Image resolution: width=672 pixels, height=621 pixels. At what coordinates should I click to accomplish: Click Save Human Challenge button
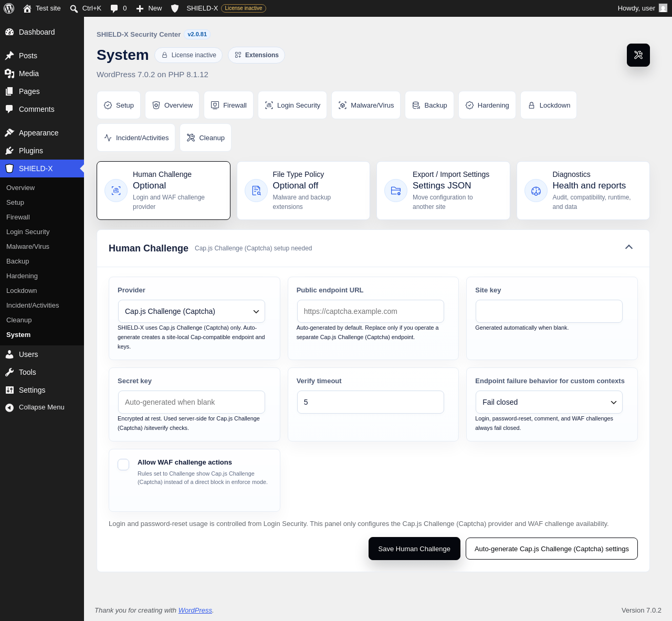(x=414, y=549)
